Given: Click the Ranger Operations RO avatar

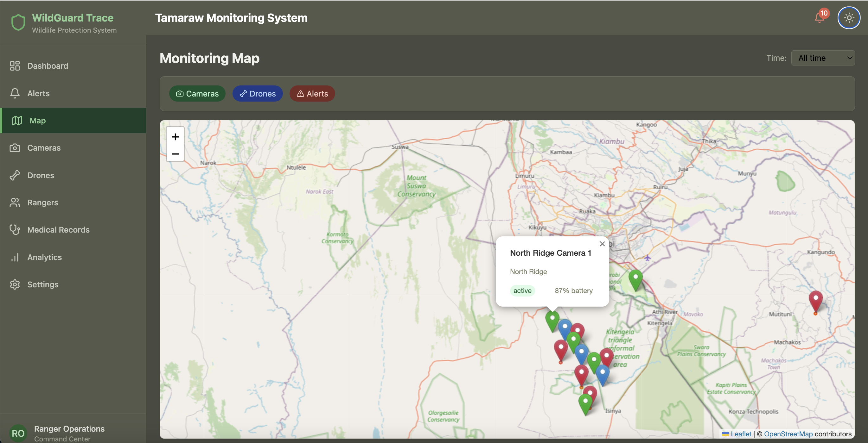Looking at the screenshot, I should tap(18, 433).
